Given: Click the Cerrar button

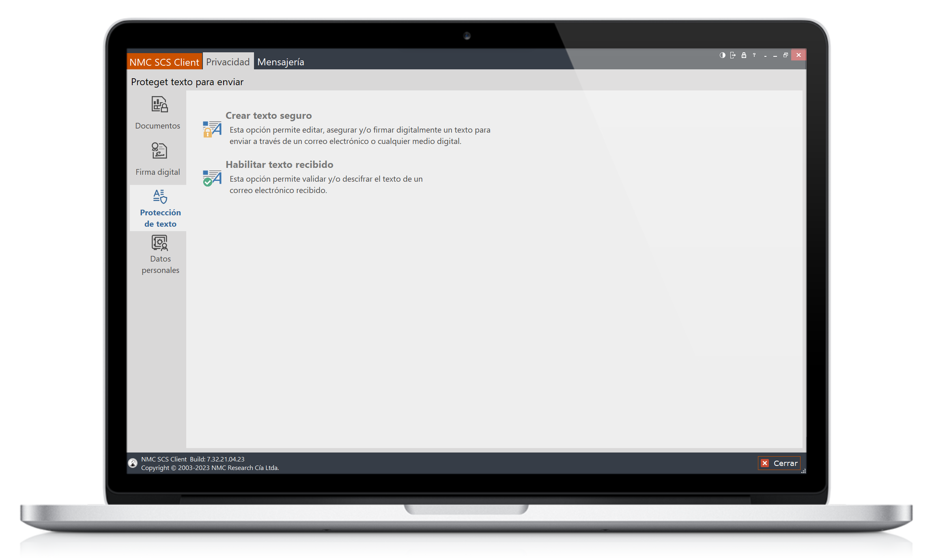Looking at the screenshot, I should [779, 463].
